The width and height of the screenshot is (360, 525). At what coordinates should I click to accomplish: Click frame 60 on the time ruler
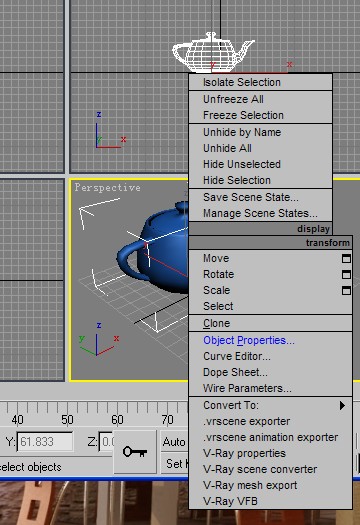pyautogui.click(x=117, y=420)
